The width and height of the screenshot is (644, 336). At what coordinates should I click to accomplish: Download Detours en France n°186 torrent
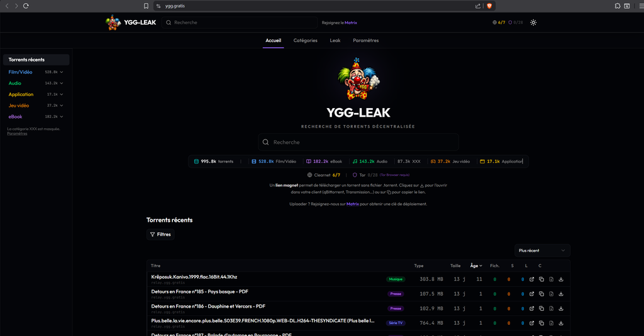click(x=561, y=308)
